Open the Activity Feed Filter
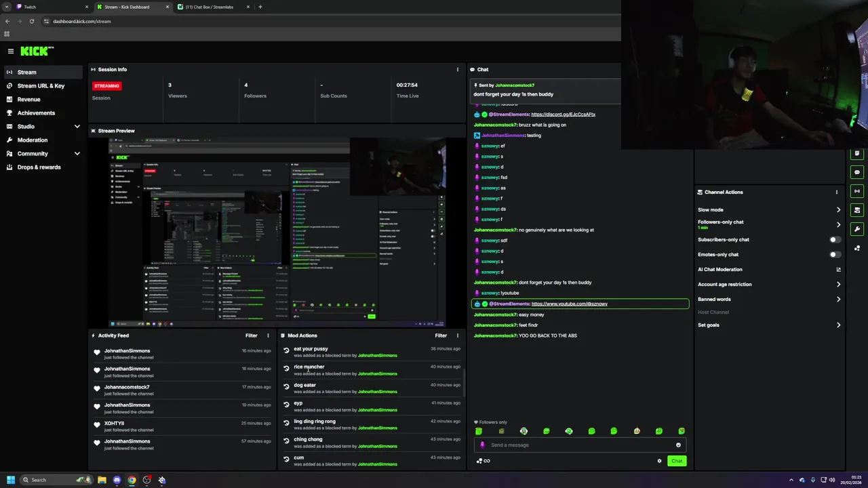The height and width of the screenshot is (488, 868). (252, 335)
